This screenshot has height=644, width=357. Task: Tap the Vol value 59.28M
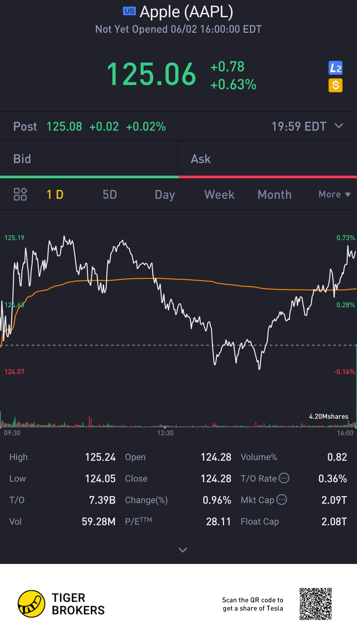click(x=99, y=521)
